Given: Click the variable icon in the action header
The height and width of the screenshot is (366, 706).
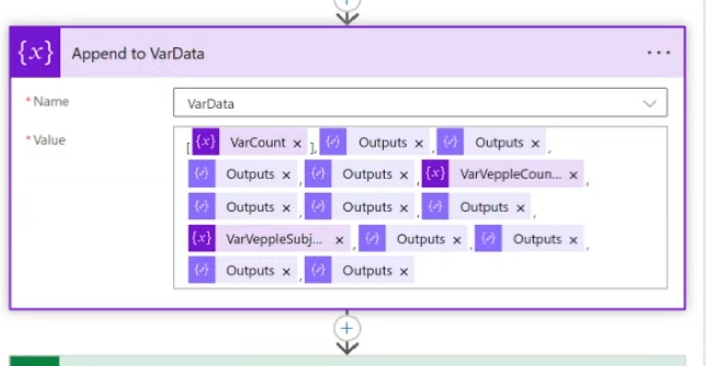Looking at the screenshot, I should point(35,53).
